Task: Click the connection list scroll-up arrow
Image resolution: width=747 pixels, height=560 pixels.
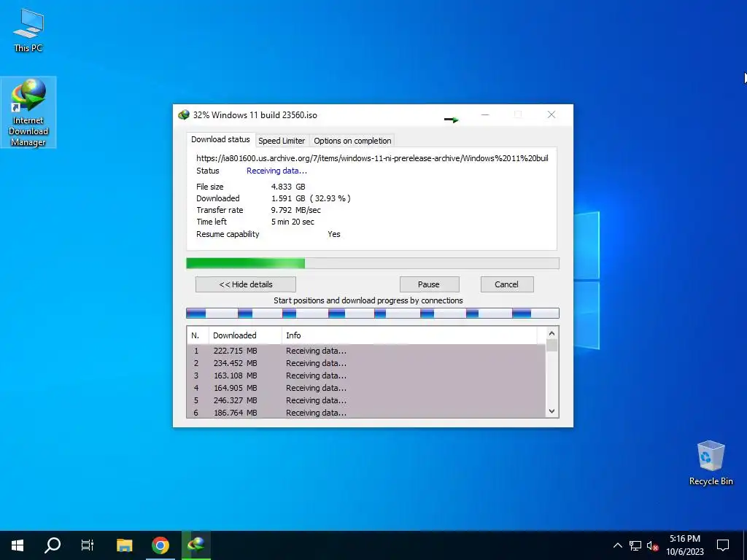Action: pyautogui.click(x=551, y=333)
